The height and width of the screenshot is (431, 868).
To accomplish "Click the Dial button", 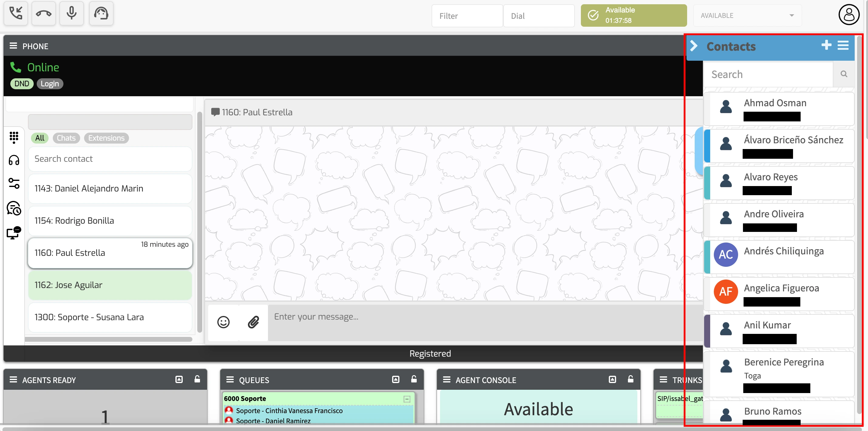I will coord(538,15).
